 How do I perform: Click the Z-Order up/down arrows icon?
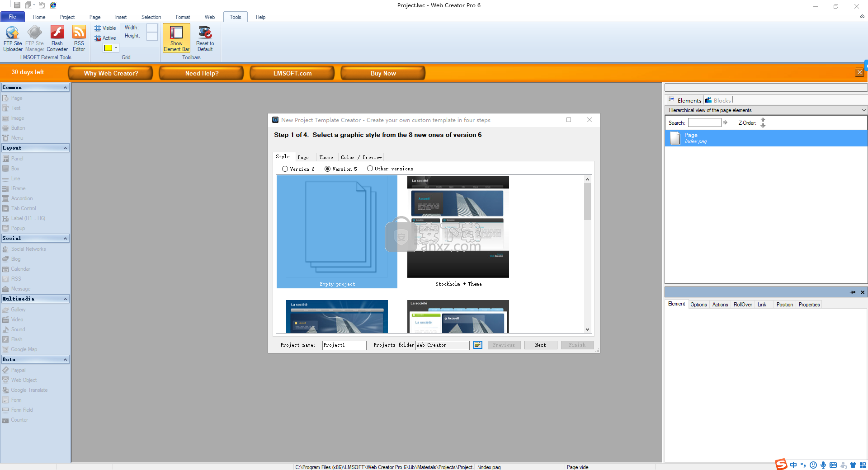click(x=763, y=122)
